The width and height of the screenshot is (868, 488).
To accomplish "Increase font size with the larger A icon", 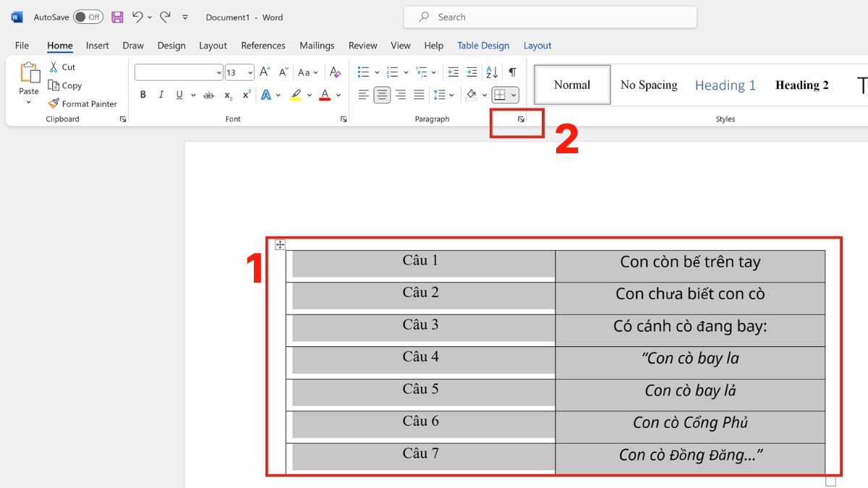I will click(x=265, y=72).
